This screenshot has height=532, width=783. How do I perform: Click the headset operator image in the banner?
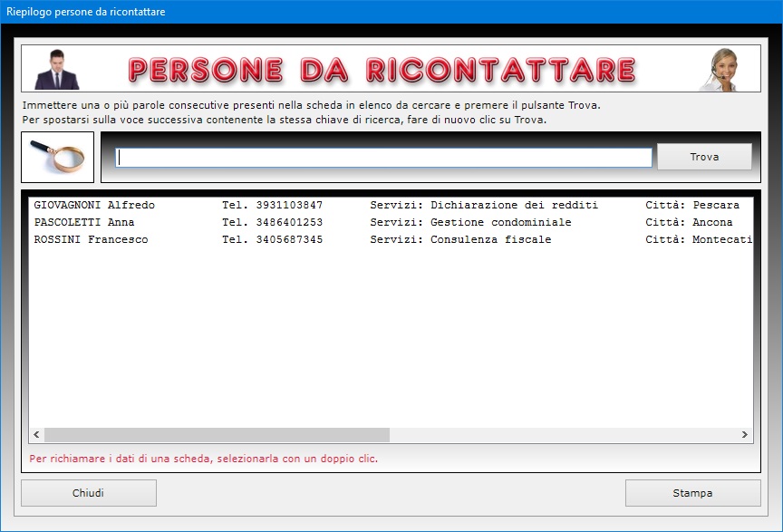720,70
